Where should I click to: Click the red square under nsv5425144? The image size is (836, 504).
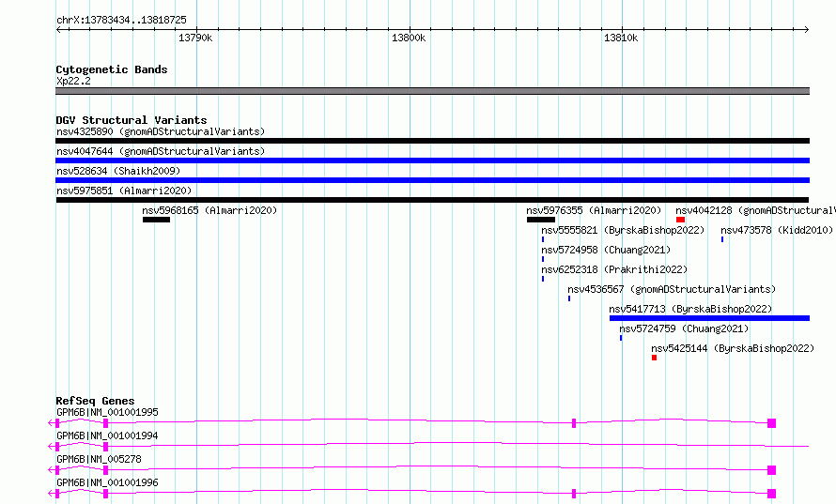[654, 358]
